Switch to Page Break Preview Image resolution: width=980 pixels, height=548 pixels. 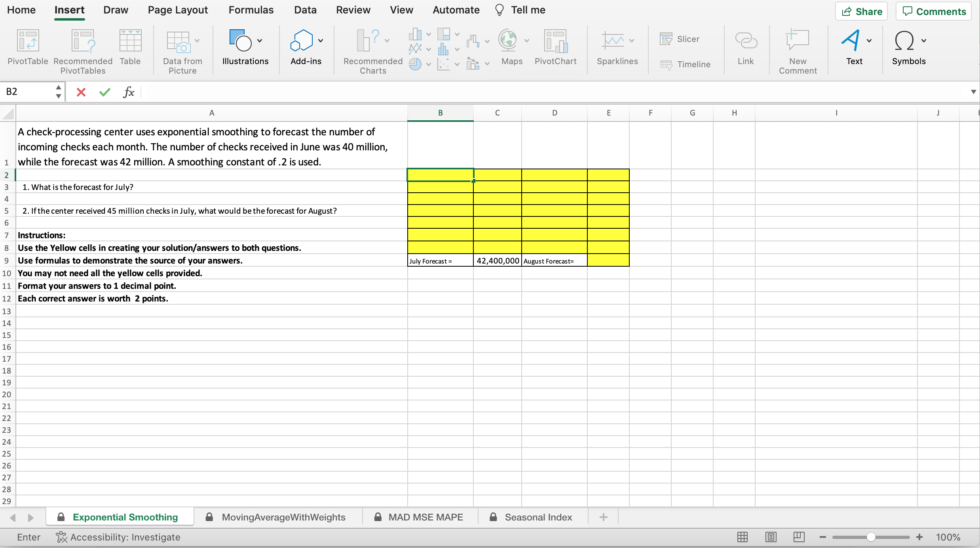point(799,537)
